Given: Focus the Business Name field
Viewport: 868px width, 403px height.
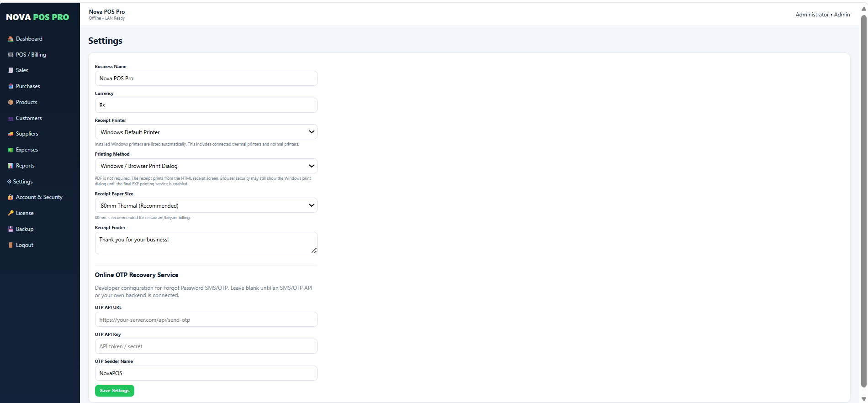Looking at the screenshot, I should (206, 78).
